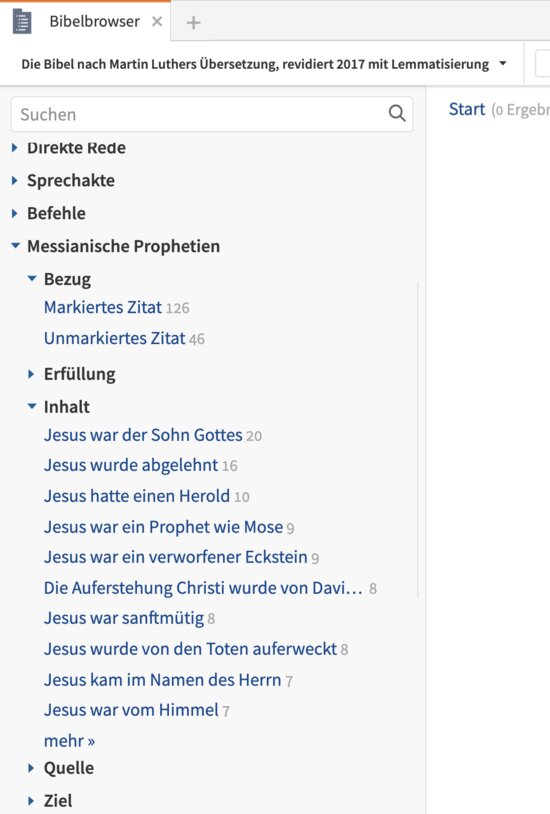The image size is (550, 814).
Task: Collapse the Messianische Prophetien section
Action: [x=16, y=246]
